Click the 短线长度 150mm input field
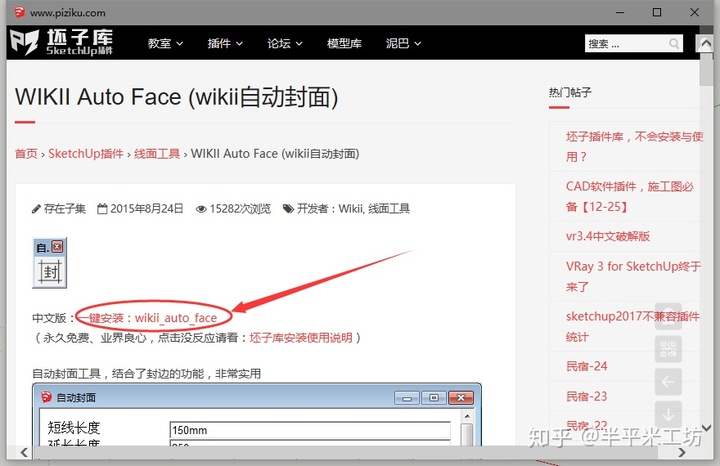The height and width of the screenshot is (466, 720). point(310,430)
